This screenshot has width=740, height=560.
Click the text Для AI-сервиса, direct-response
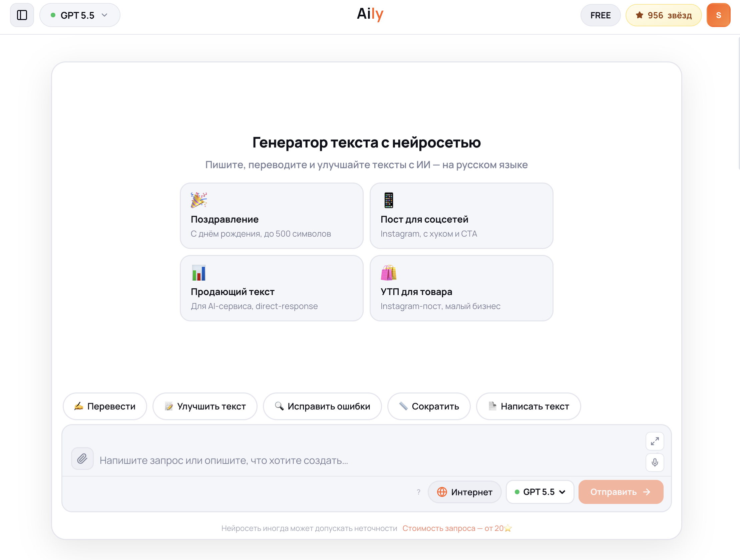[x=254, y=306]
